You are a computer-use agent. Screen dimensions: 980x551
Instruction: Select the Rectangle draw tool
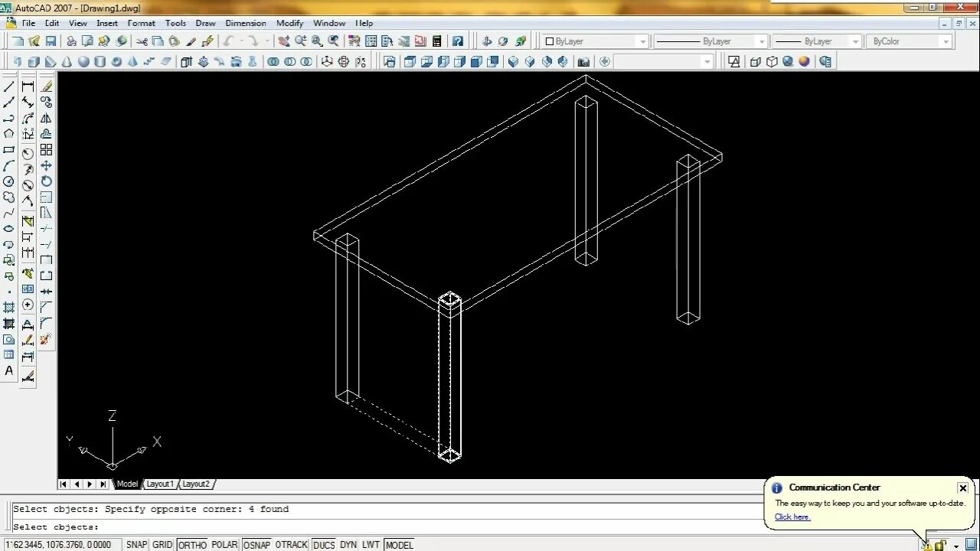[x=9, y=150]
